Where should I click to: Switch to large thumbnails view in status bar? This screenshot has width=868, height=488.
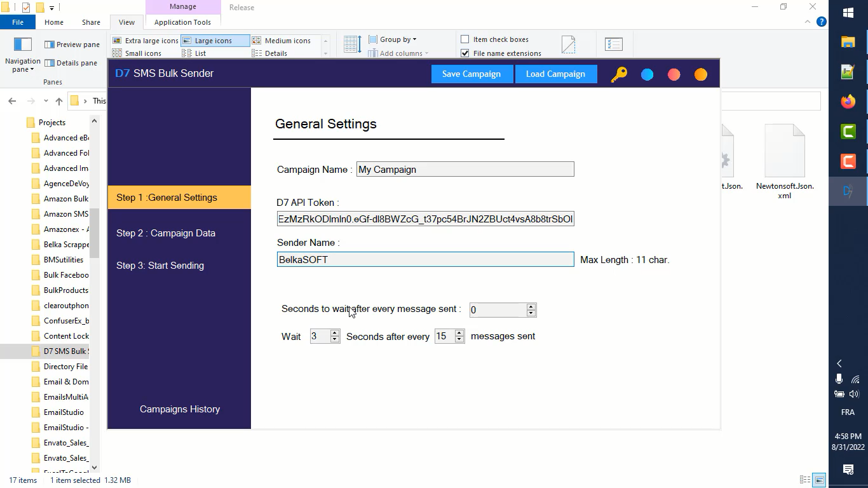pyautogui.click(x=820, y=480)
